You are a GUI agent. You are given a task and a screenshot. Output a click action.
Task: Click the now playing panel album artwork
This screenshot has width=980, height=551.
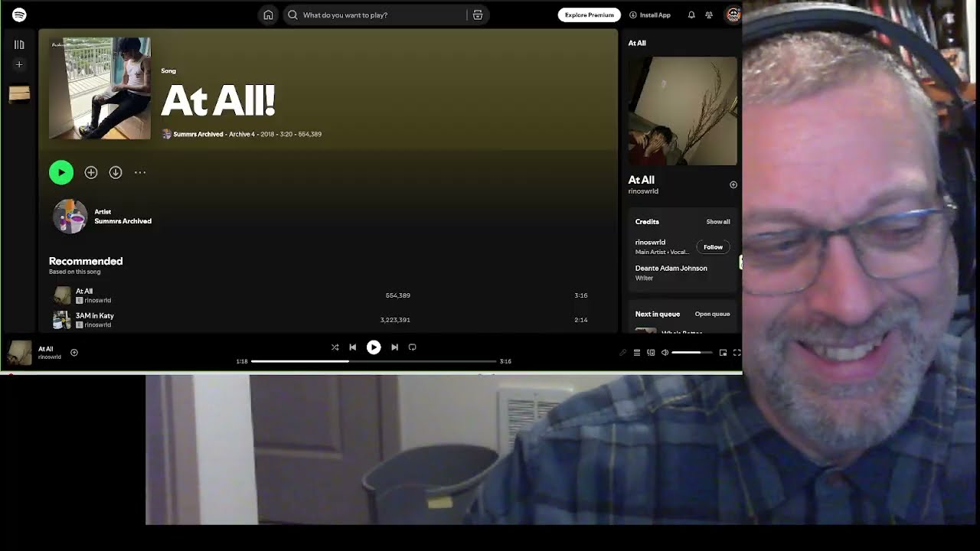tap(683, 111)
